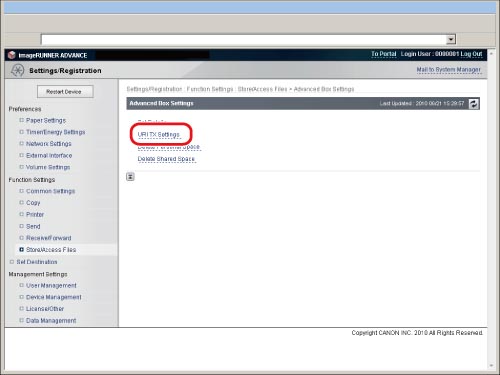This screenshot has height=375, width=500.
Task: Open the address bar dropdown arrow
Action: click(451, 39)
